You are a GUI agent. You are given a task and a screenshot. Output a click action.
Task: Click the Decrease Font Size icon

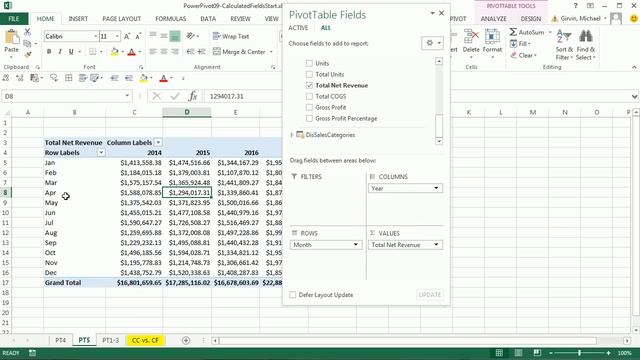click(138, 36)
